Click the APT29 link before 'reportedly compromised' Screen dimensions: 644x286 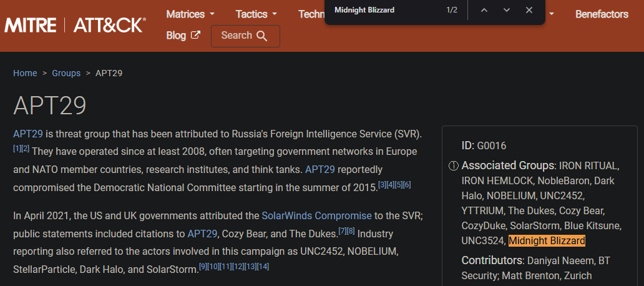(320, 169)
